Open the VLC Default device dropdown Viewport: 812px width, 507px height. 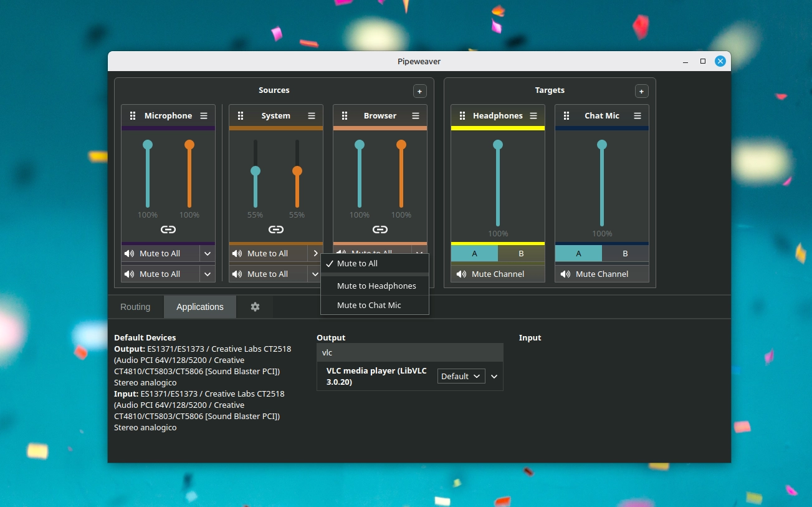point(461,376)
